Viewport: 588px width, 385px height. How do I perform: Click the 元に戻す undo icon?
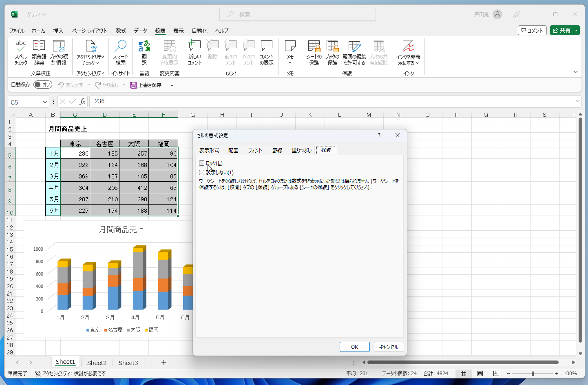pos(61,85)
